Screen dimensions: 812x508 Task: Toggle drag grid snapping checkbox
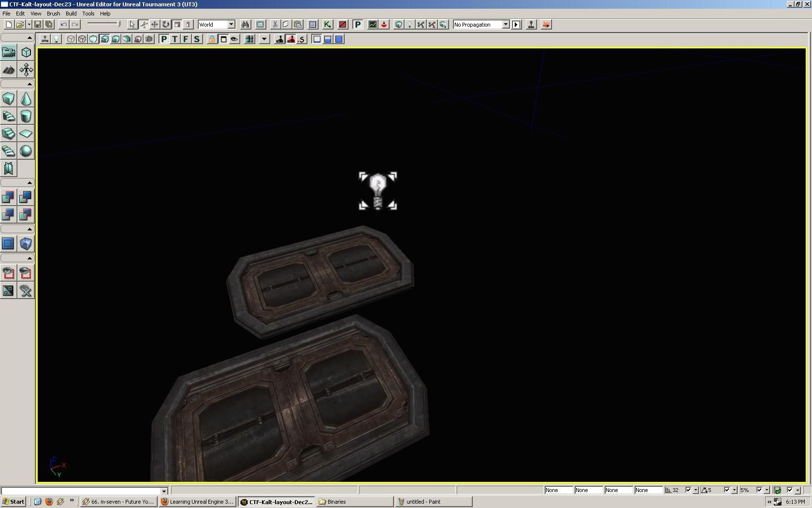pos(688,490)
